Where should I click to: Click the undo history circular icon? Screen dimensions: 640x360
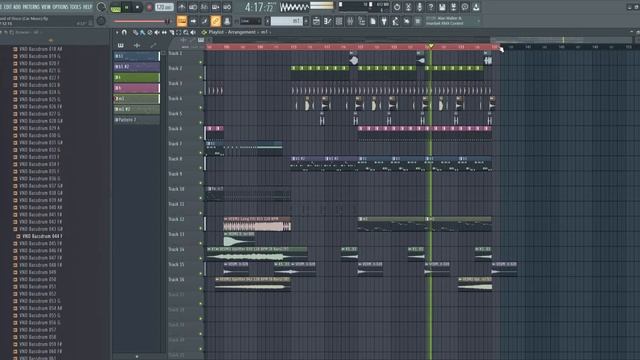[x=397, y=7]
